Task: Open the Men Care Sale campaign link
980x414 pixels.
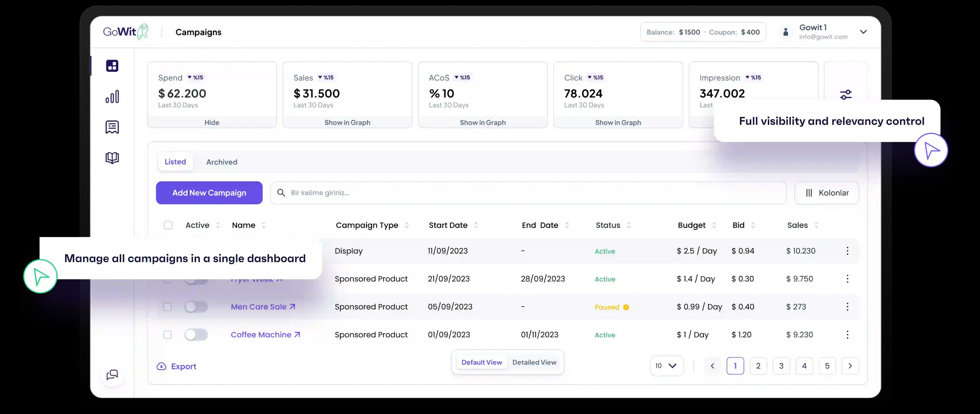Action: [263, 306]
